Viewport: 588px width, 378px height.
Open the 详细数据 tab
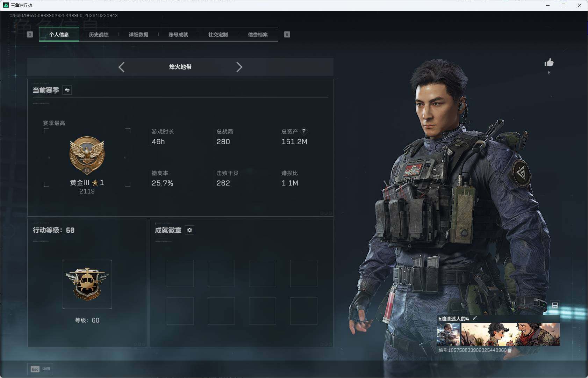(x=138, y=34)
